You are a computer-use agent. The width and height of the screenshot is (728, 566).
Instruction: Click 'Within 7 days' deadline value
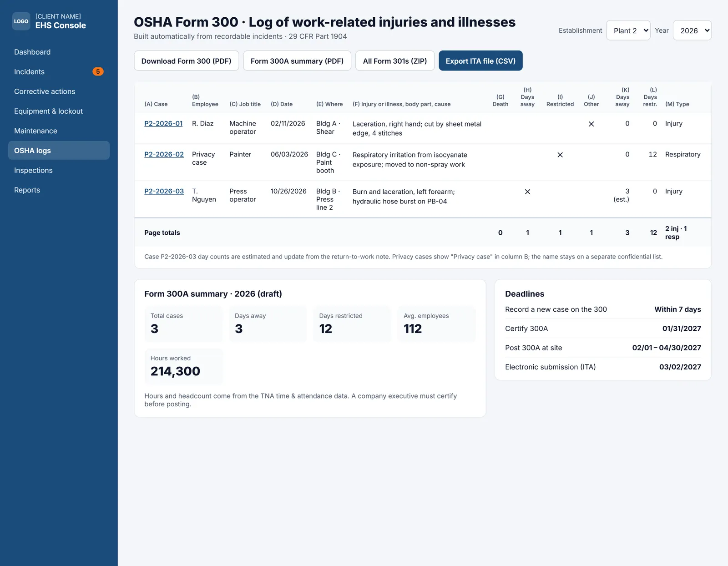tap(677, 309)
